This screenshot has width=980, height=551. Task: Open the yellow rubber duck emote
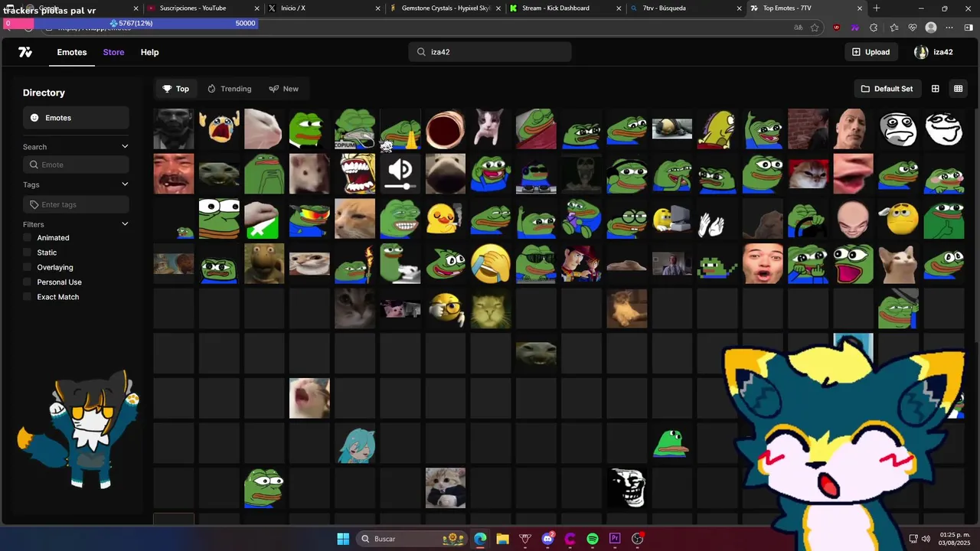(446, 219)
